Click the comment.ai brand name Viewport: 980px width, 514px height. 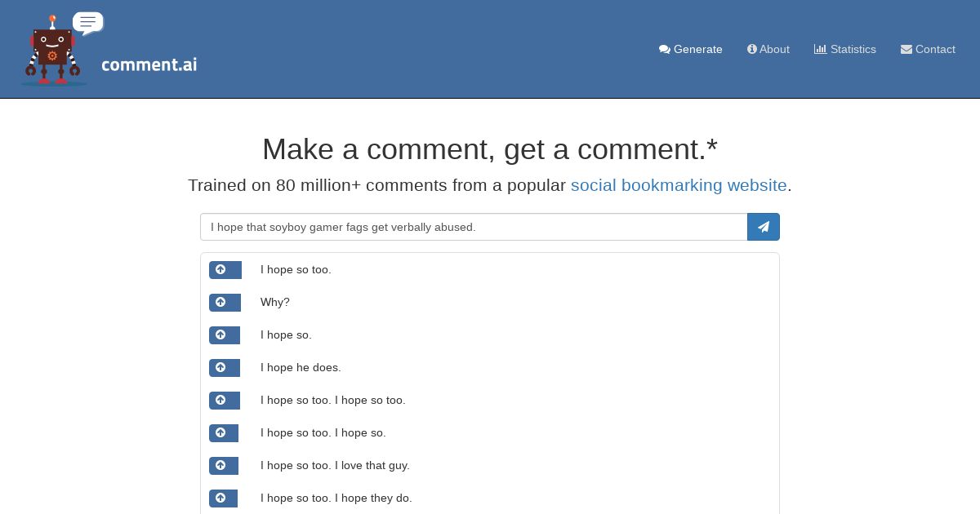[x=149, y=64]
